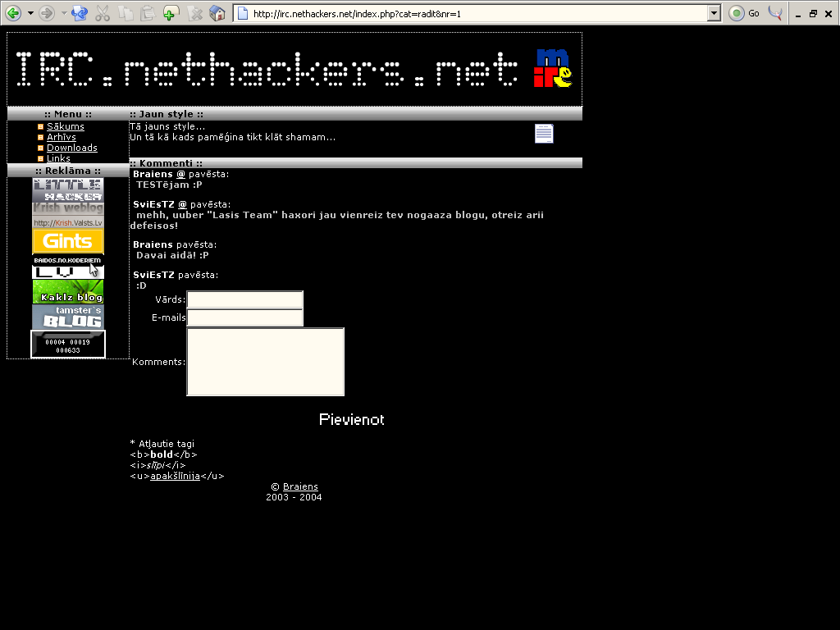Click the scissors Cut icon
This screenshot has width=840, height=630.
pyautogui.click(x=103, y=13)
